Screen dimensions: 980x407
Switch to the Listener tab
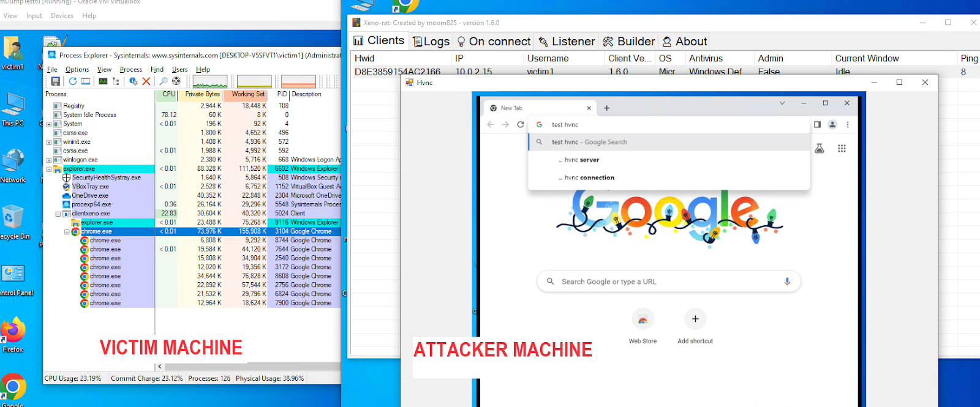(567, 41)
